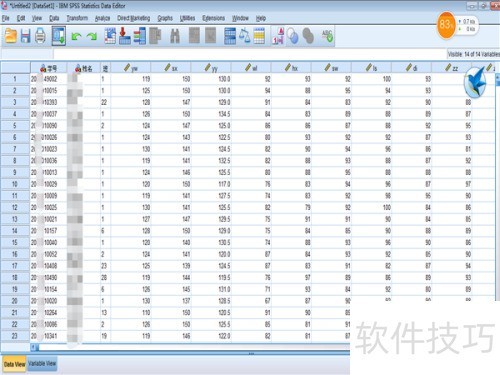500x375 pixels.
Task: Click hx cell in row 18
Action: coord(291,277)
